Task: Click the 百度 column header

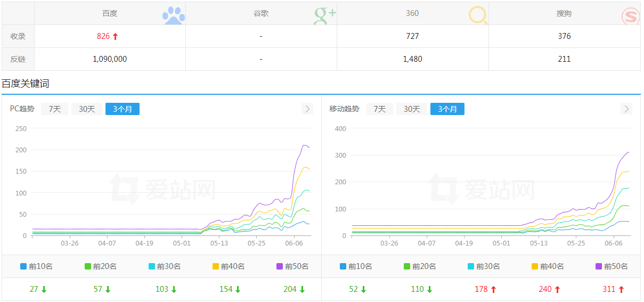Action: click(x=110, y=13)
